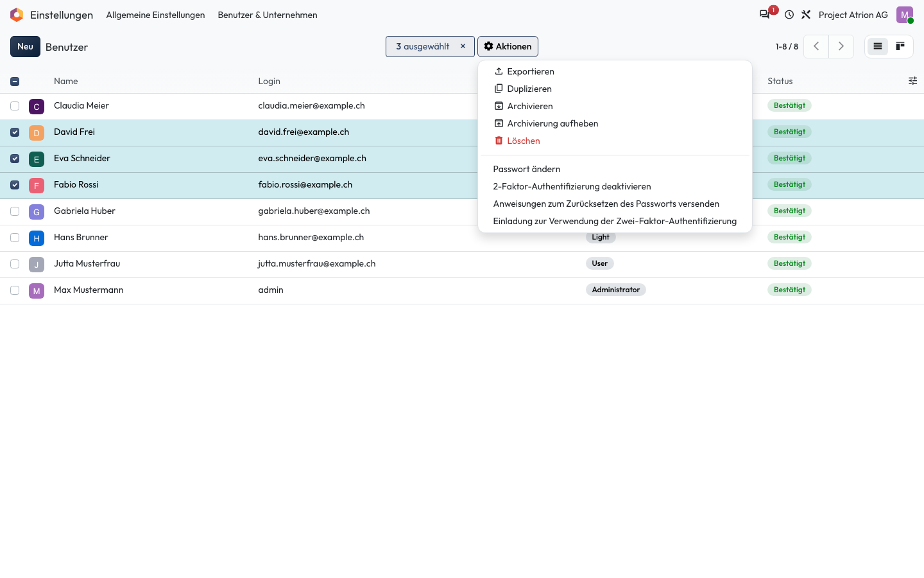This screenshot has height=578, width=924.
Task: Open the debug tools icon
Action: pos(806,15)
